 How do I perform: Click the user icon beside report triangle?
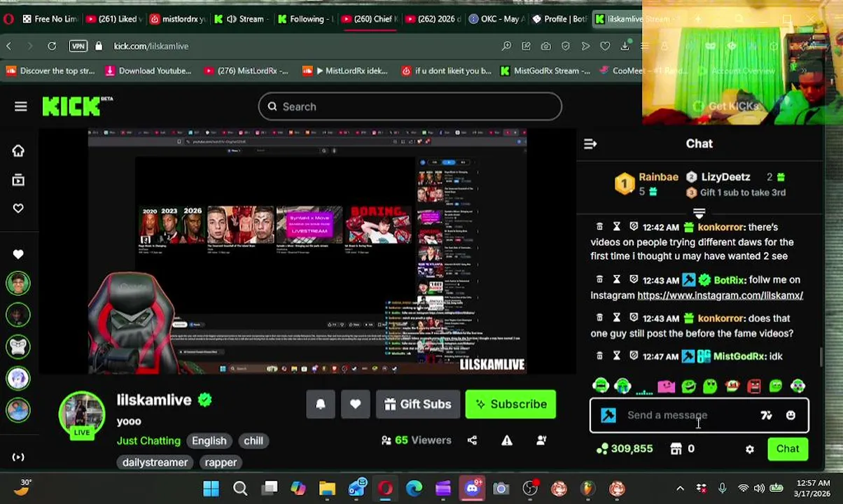(x=541, y=440)
